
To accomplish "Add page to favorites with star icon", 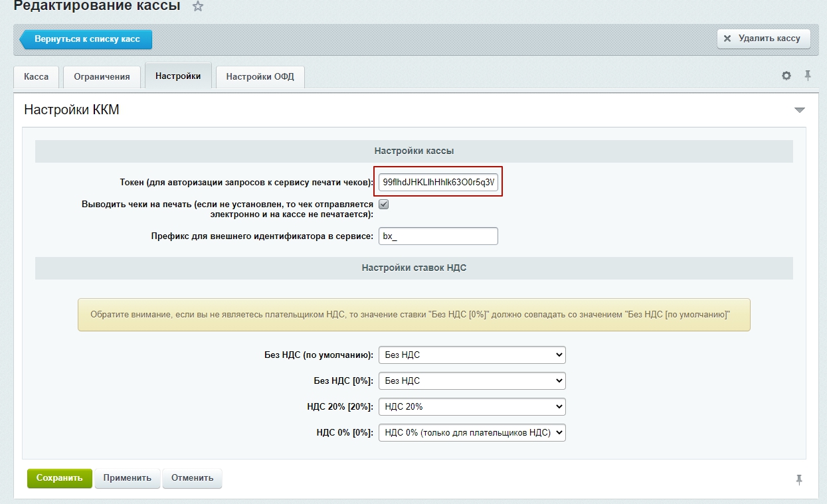I will (x=197, y=7).
